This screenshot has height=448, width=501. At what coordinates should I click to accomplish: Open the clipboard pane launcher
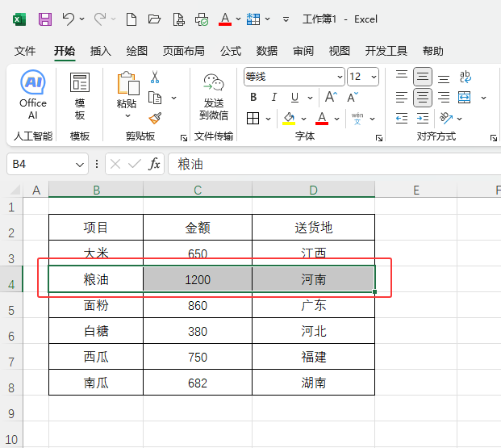[x=184, y=138]
